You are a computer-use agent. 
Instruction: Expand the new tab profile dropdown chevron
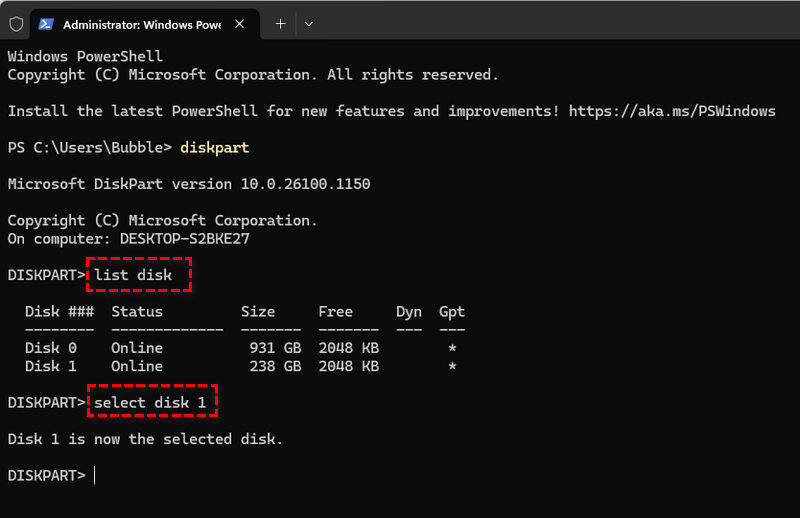308,23
